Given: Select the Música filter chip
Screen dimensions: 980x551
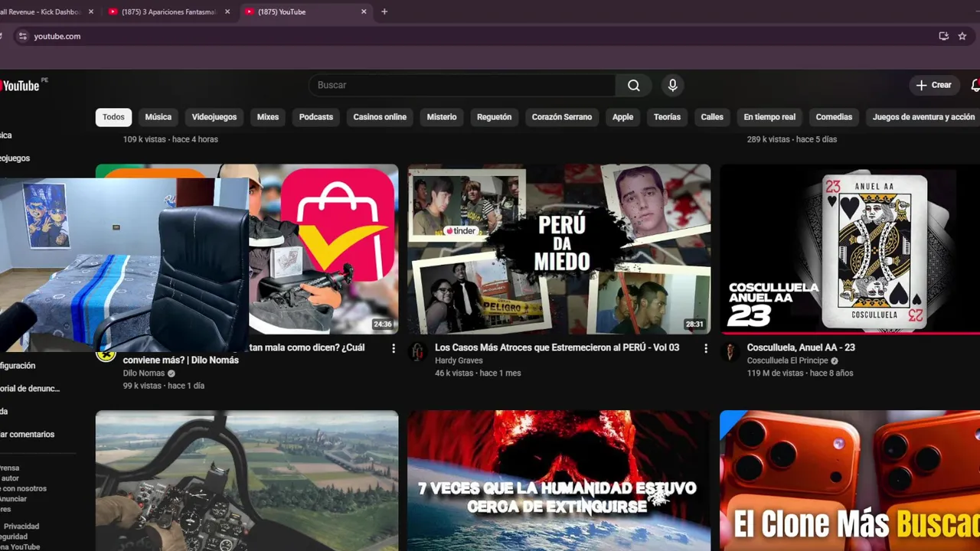Looking at the screenshot, I should 158,117.
